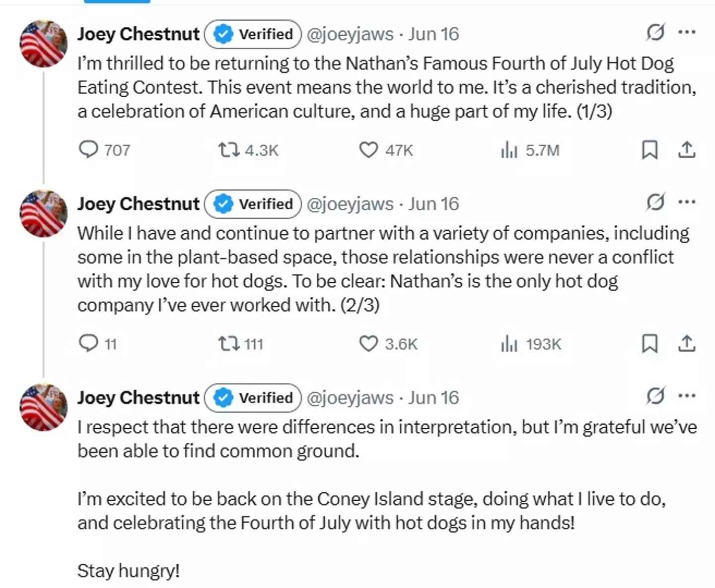This screenshot has width=715, height=588.
Task: Repost the tweet with 111 reposts
Action: [x=229, y=343]
